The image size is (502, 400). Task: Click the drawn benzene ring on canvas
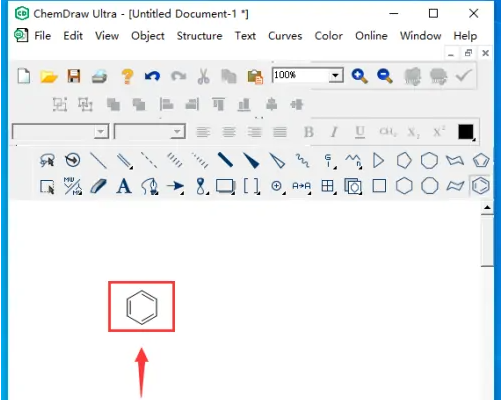142,307
